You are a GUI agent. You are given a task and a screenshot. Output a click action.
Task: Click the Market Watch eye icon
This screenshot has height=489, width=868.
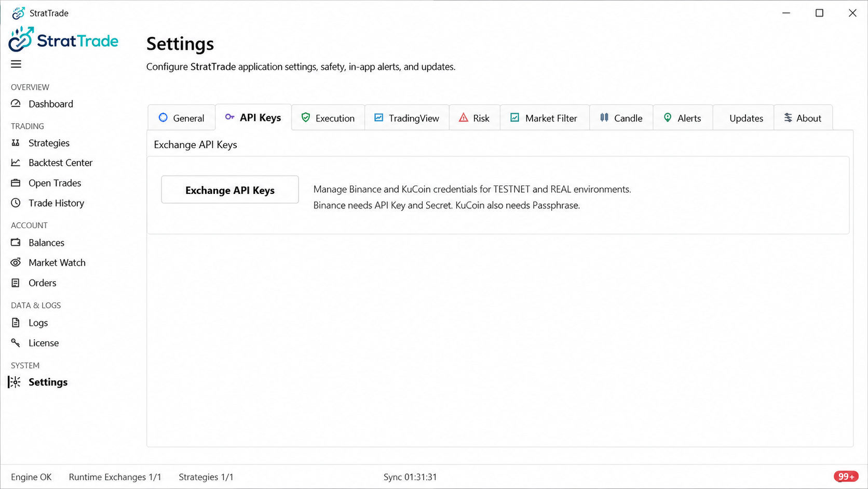coord(16,262)
